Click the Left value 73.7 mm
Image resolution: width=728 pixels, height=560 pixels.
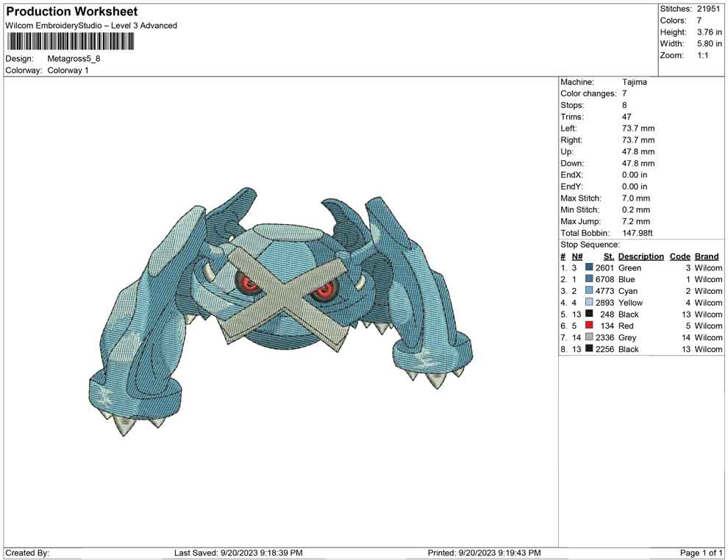[x=638, y=129]
